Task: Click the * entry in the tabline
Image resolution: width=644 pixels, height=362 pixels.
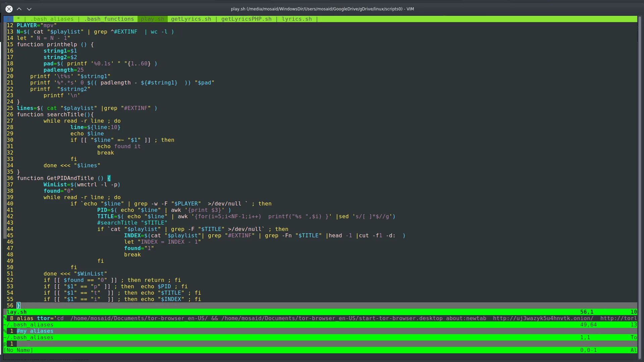Action: click(18, 19)
